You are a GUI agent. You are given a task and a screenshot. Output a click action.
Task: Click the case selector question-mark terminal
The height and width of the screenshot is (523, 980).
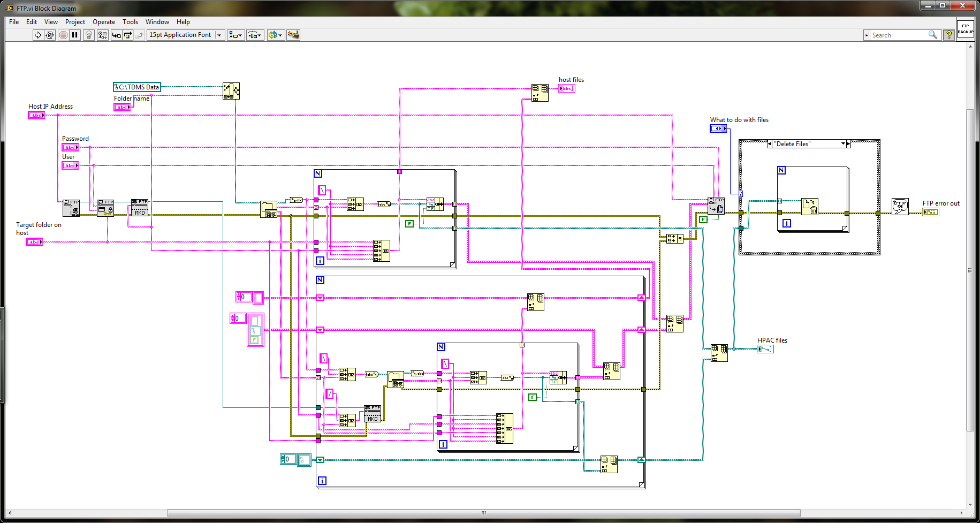pyautogui.click(x=741, y=194)
